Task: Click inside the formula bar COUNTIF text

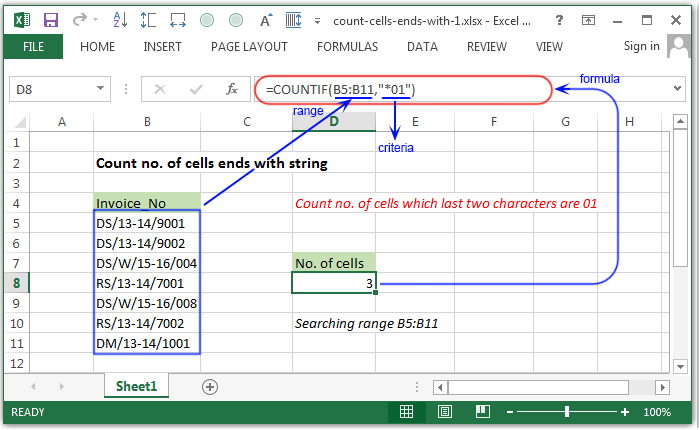Action: pos(340,90)
